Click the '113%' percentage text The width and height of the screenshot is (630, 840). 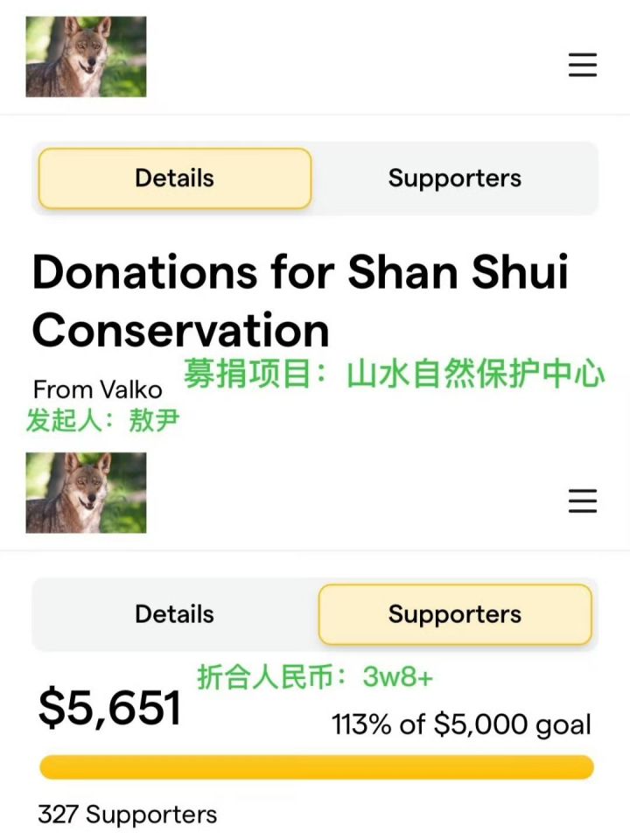361,724
